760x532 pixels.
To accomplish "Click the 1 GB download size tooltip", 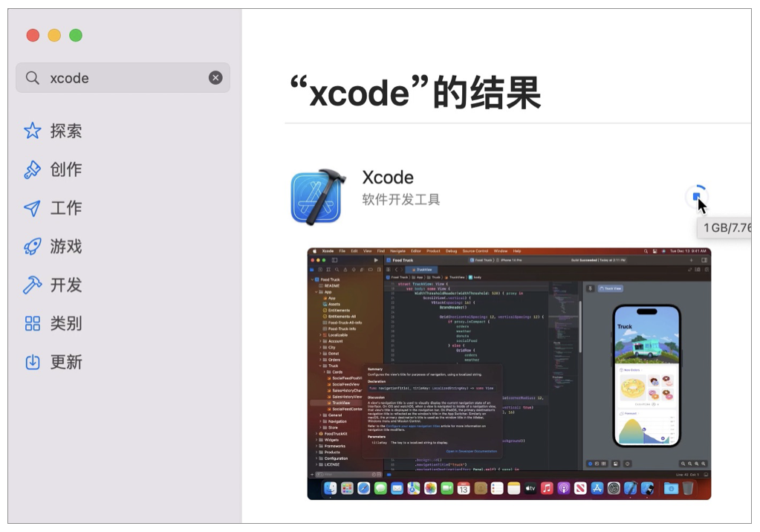I will tap(724, 228).
